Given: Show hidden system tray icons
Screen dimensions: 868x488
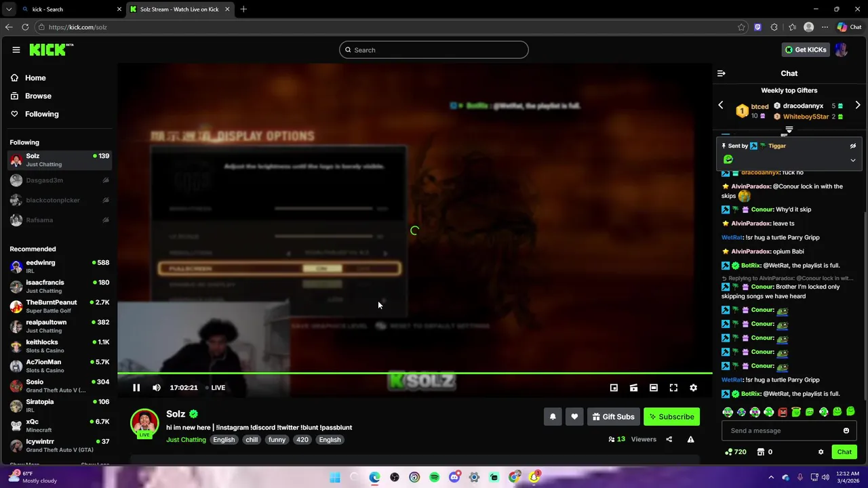Looking at the screenshot, I should point(771,477).
